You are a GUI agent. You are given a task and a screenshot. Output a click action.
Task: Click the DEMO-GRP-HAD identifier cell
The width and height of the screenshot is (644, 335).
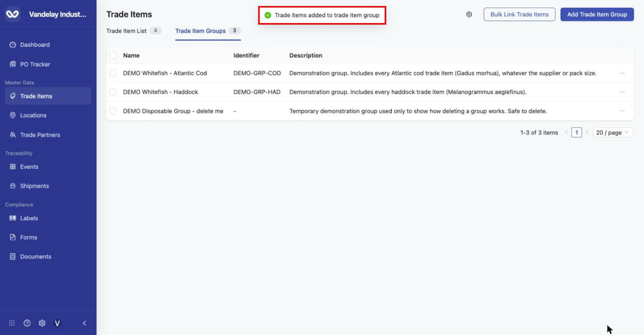click(x=257, y=92)
